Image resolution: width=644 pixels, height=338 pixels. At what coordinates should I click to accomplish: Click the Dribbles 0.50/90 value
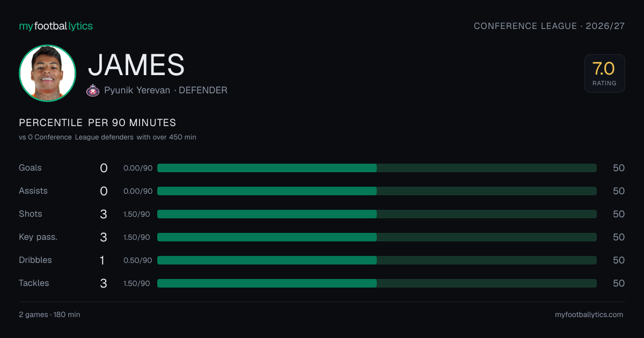click(x=138, y=260)
